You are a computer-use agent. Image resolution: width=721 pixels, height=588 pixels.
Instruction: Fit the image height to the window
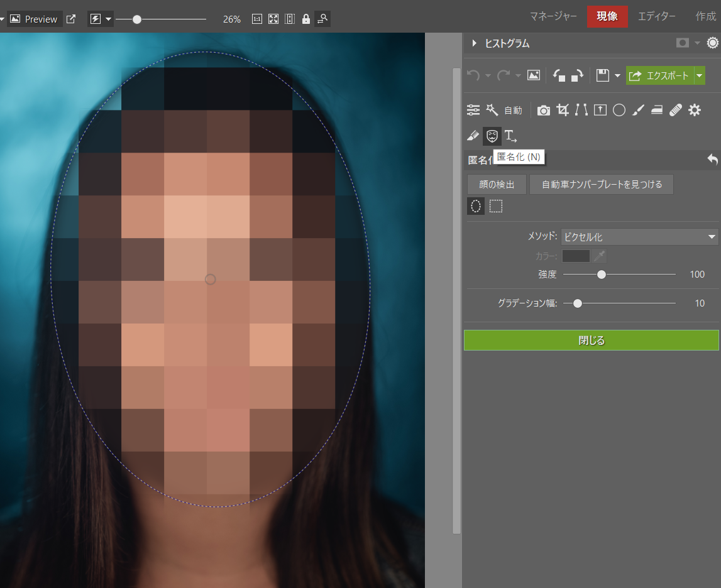tap(290, 19)
